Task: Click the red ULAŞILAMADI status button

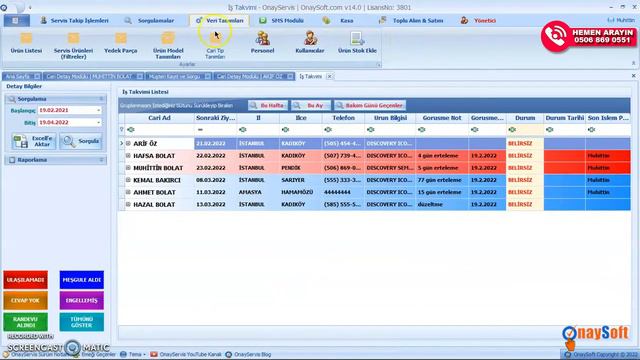Action: coord(25,280)
